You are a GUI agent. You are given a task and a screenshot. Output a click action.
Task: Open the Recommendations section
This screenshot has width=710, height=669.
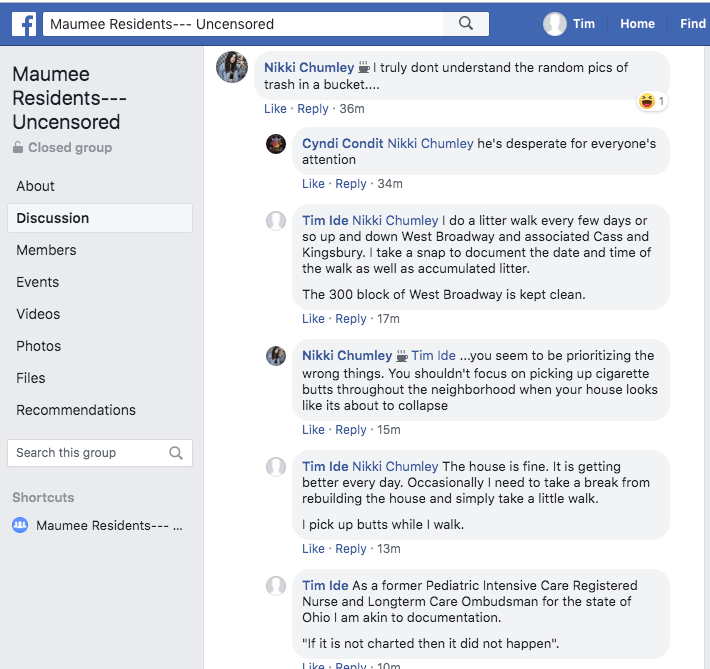76,410
